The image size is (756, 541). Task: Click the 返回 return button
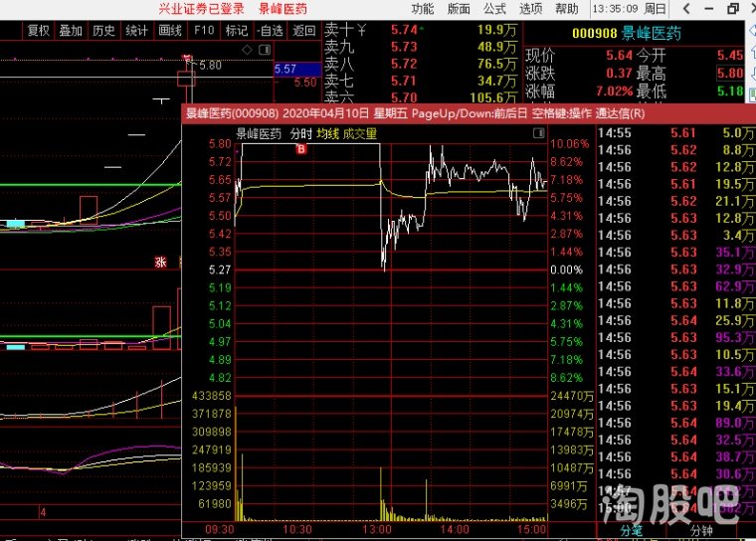[x=303, y=31]
